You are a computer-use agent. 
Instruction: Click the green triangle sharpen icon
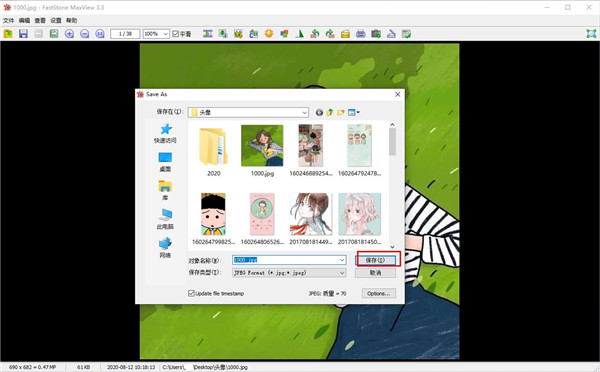[x=300, y=34]
